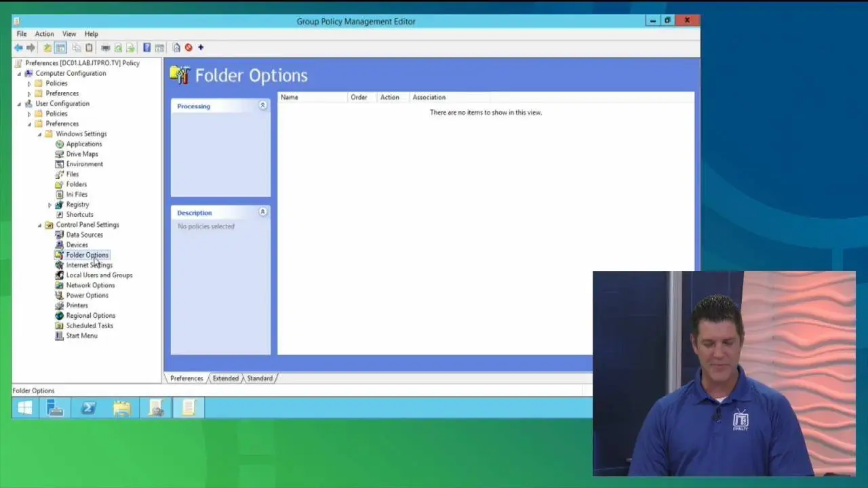
Task: Switch to the Standard tab
Action: [x=260, y=378]
